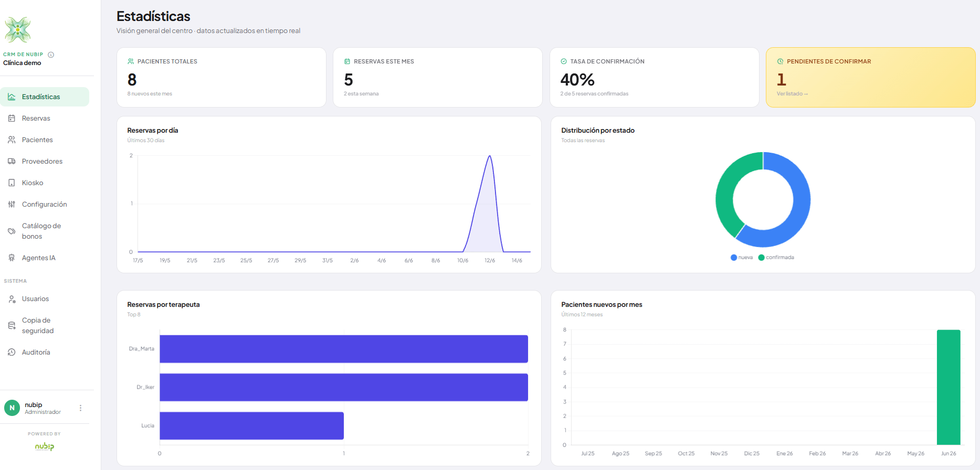The width and height of the screenshot is (980, 470).
Task: Click the info icon beside CRM DE NUBIP
Action: [51, 55]
